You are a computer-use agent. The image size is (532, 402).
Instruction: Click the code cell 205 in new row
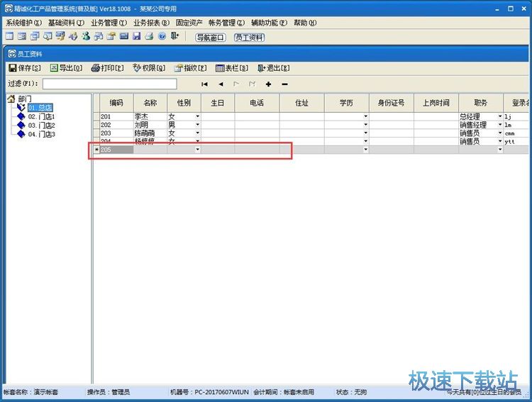pyautogui.click(x=116, y=150)
